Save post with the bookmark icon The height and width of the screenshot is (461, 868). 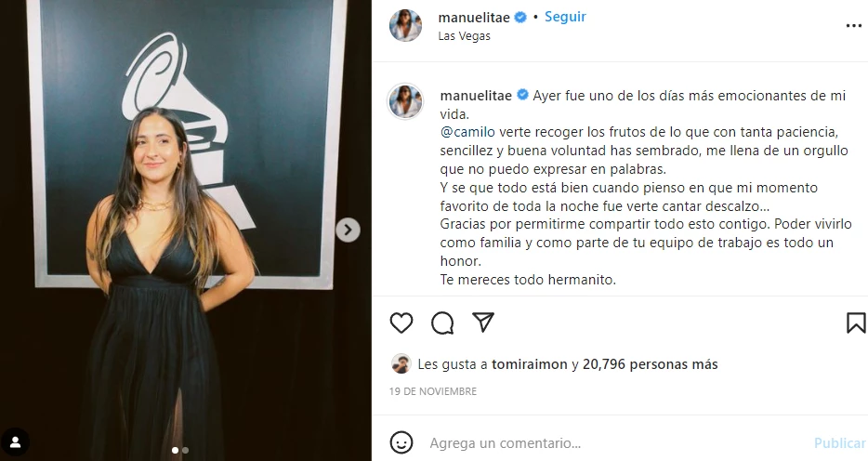coord(856,323)
